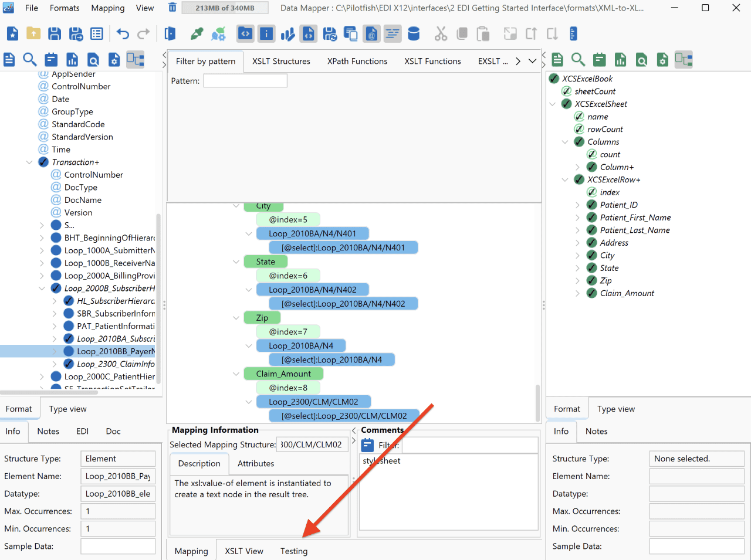Image resolution: width=751 pixels, height=560 pixels.
Task: Click the Comments Filter input field
Action: pos(470,445)
